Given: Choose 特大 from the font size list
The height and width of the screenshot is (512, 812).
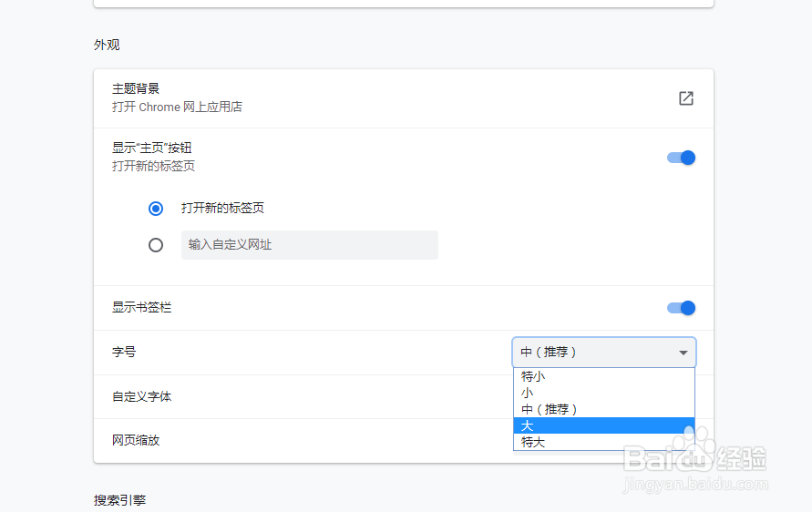Looking at the screenshot, I should point(533,442).
